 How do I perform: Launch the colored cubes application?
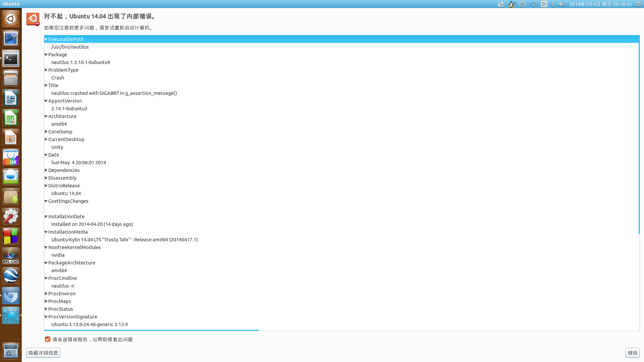[x=11, y=236]
